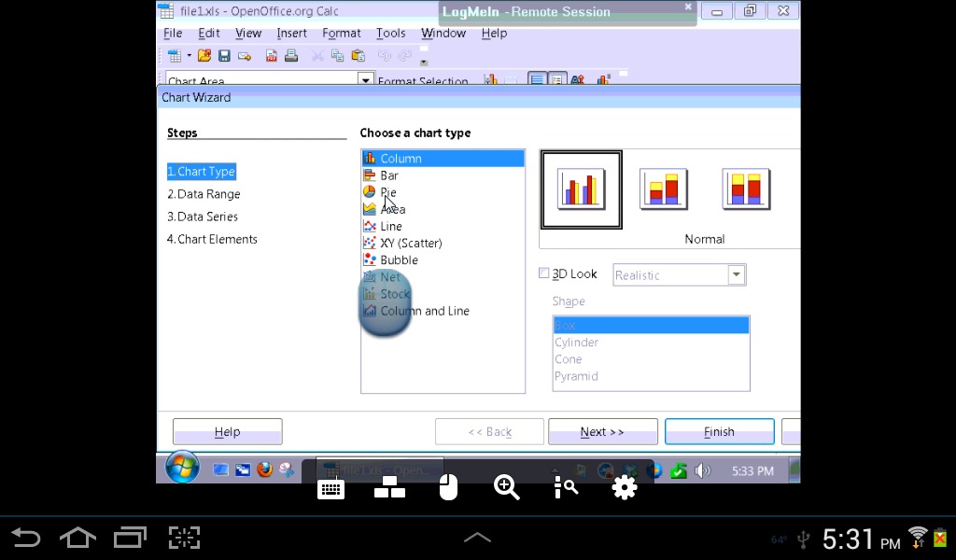Go to step 4. Chart Elements
The image size is (956, 560).
pyautogui.click(x=212, y=239)
